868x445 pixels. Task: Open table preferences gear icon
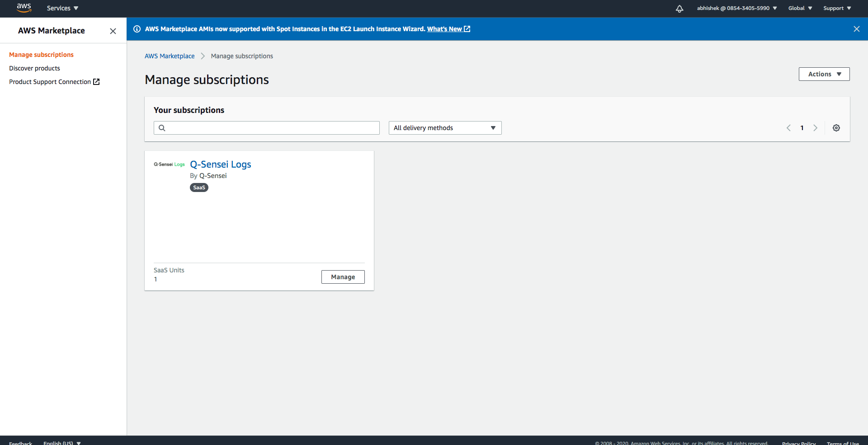click(836, 128)
